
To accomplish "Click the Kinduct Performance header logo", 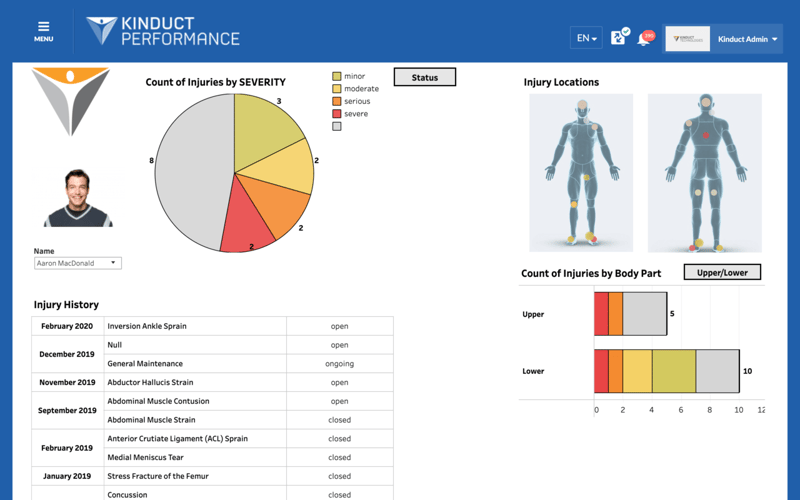I will pyautogui.click(x=163, y=31).
